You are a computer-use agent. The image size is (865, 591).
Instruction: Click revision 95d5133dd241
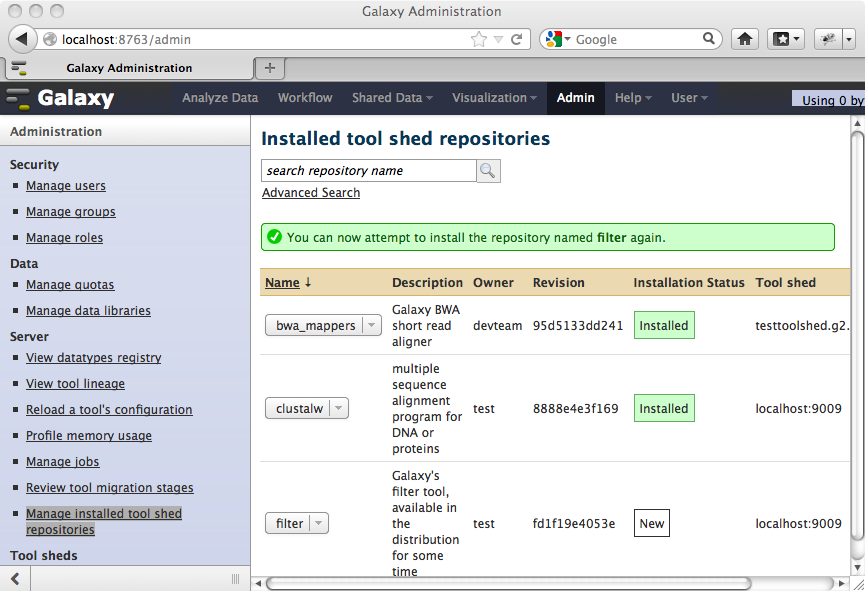coord(578,326)
